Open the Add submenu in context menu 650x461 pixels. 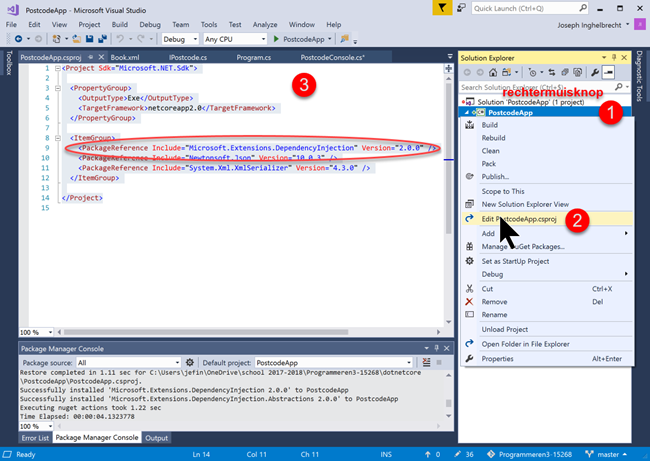point(547,233)
